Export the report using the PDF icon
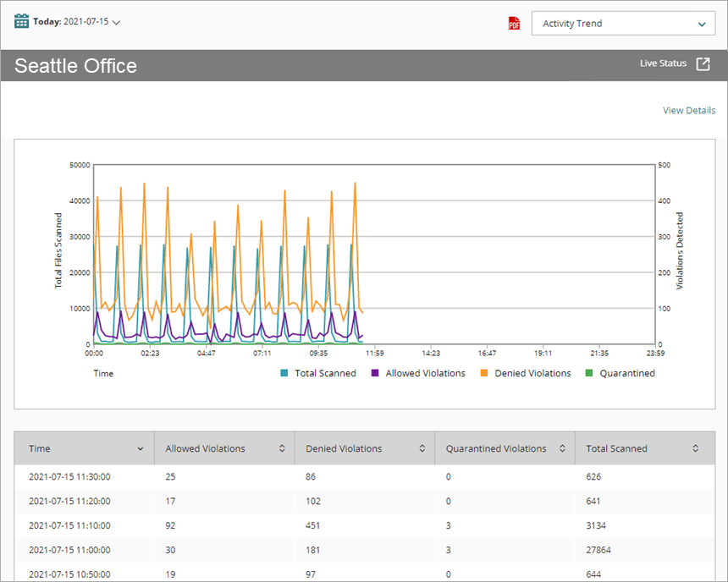The height and width of the screenshot is (582, 728). (514, 24)
